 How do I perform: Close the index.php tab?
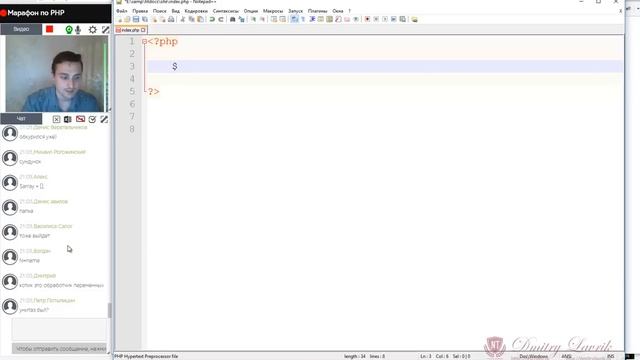[143, 30]
